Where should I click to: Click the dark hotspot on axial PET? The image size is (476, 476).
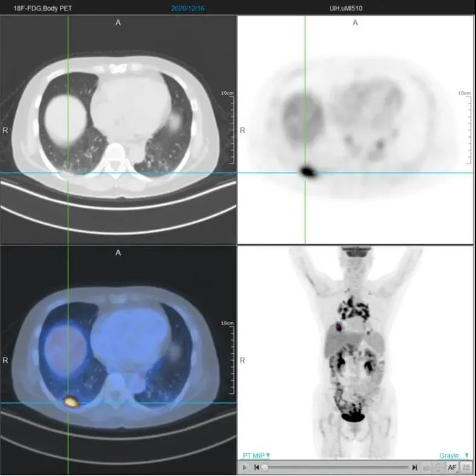pos(308,172)
